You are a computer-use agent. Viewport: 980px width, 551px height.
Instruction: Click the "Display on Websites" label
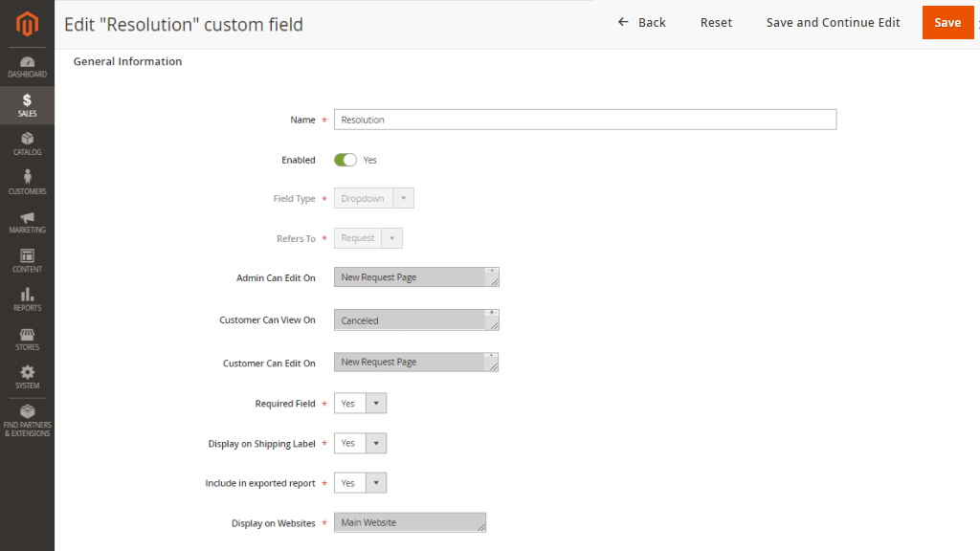click(x=273, y=523)
